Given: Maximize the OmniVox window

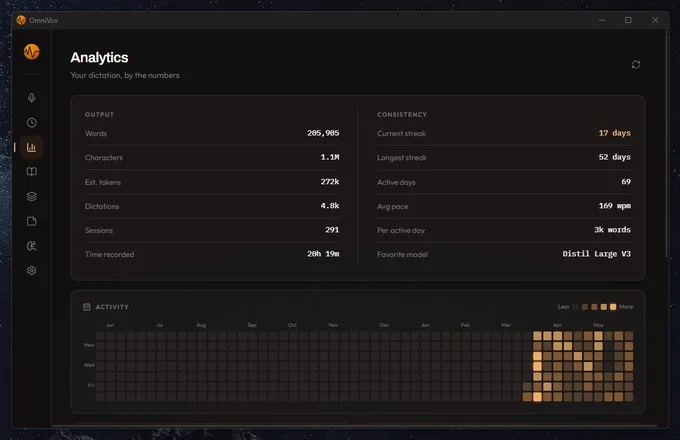Looking at the screenshot, I should pyautogui.click(x=628, y=20).
